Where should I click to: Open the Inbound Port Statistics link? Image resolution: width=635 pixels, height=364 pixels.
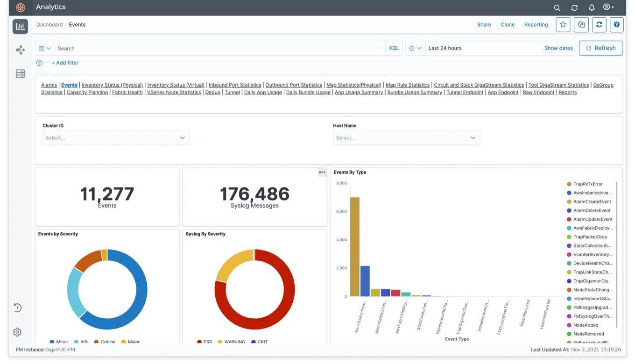pyautogui.click(x=235, y=85)
